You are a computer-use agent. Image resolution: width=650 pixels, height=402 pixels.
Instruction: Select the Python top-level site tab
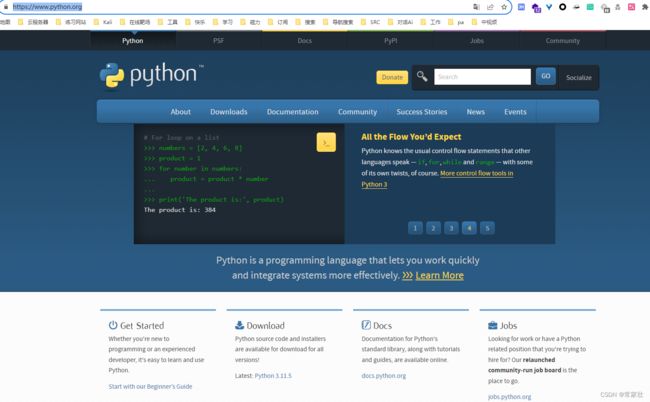133,41
